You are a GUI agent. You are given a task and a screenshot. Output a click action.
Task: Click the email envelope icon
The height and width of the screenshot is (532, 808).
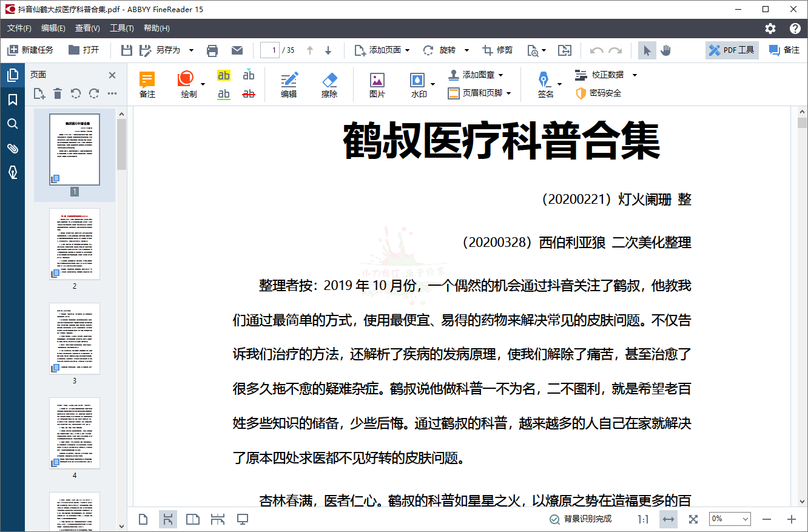point(237,50)
